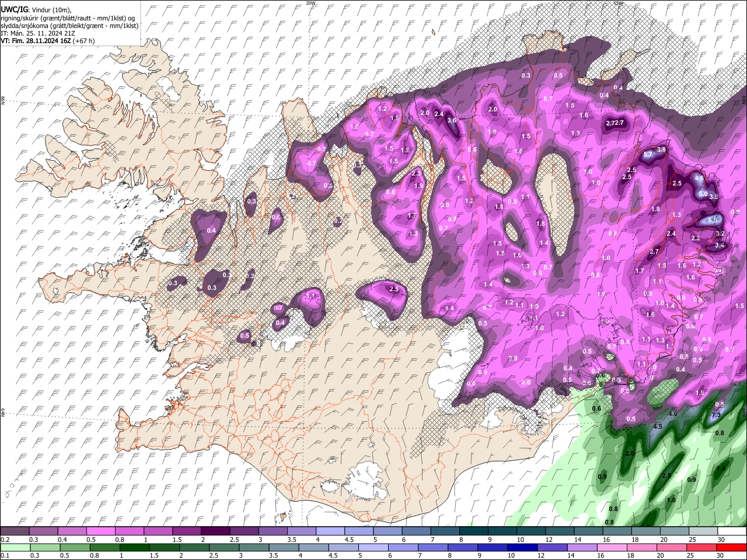Click the 0.1 label in the rain legend

coord(4,555)
